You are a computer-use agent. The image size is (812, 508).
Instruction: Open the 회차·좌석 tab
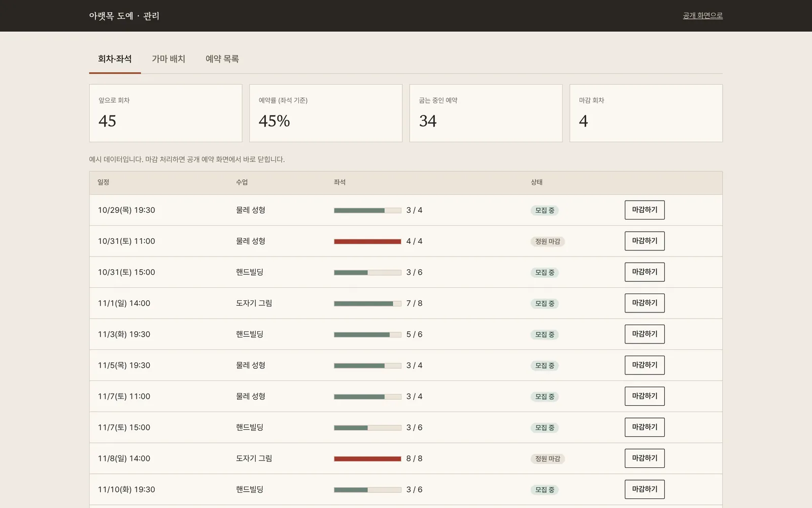[115, 59]
